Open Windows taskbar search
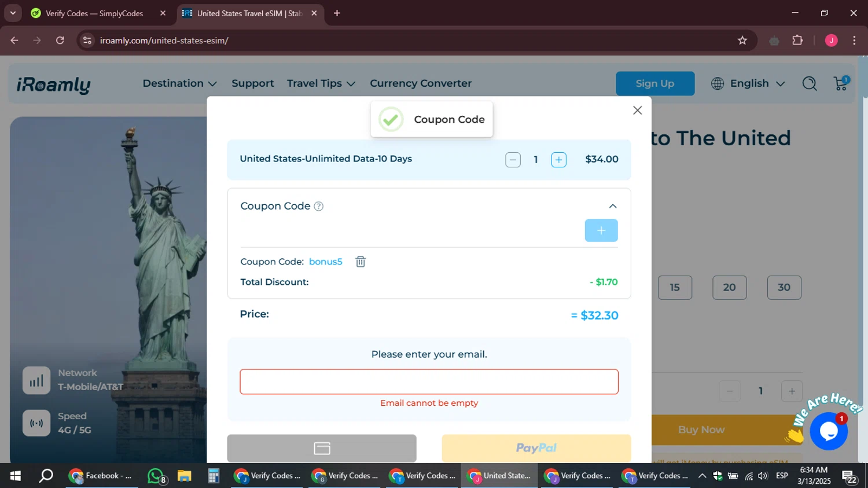 (x=46, y=476)
